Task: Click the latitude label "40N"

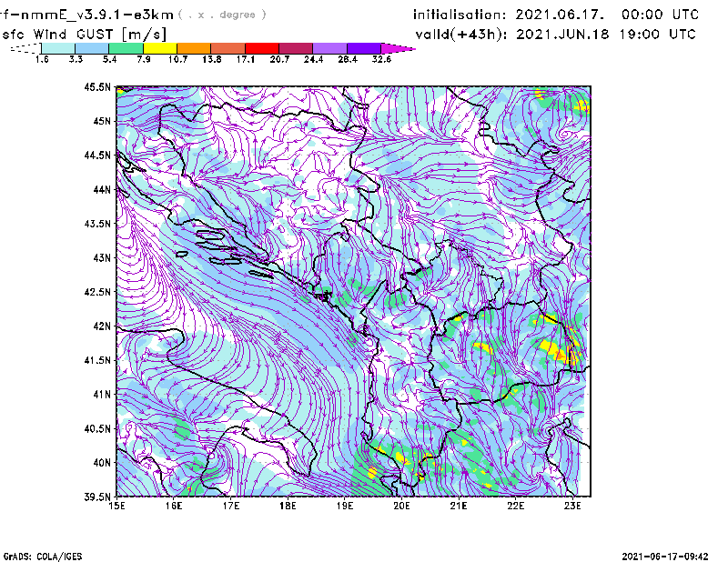Action: [x=102, y=463]
